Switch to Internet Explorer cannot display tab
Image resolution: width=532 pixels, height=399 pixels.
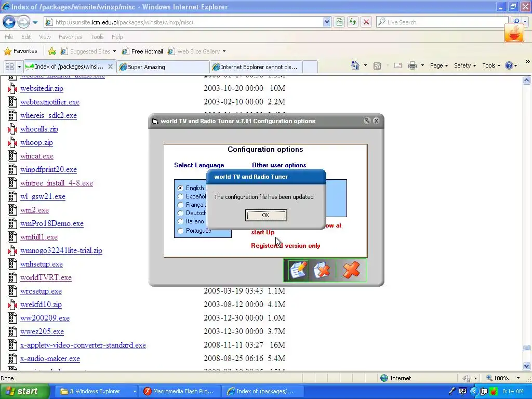[x=256, y=67]
